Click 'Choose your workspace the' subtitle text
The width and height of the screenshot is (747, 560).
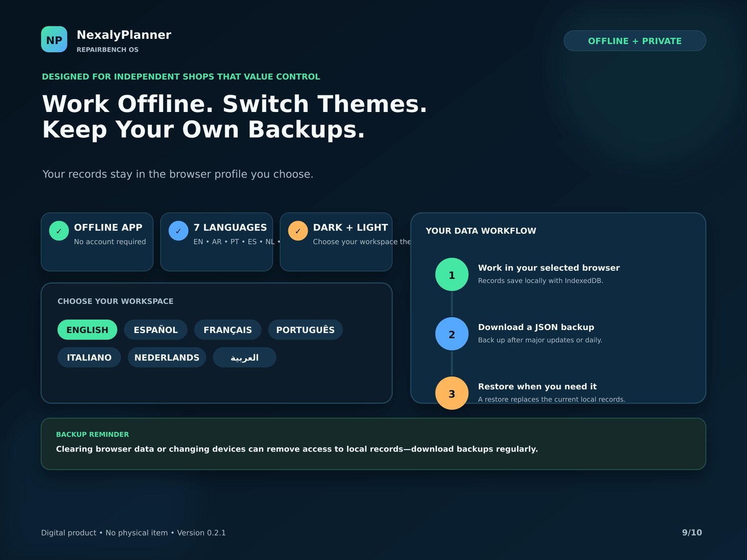click(362, 241)
